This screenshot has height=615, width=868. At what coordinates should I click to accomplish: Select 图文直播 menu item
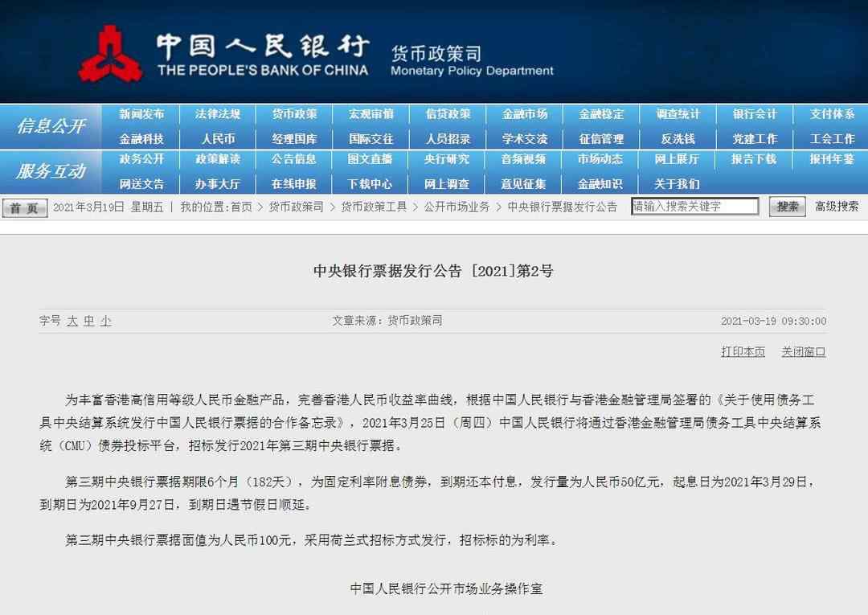pos(370,159)
